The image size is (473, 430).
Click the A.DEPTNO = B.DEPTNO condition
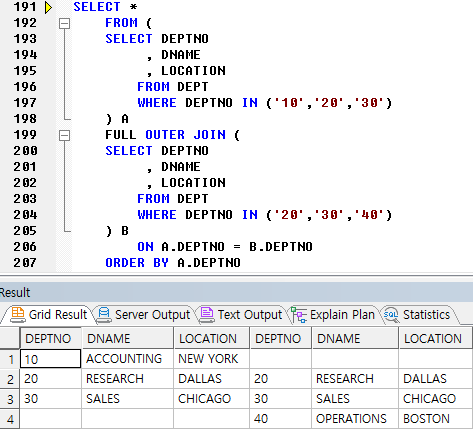click(x=237, y=247)
